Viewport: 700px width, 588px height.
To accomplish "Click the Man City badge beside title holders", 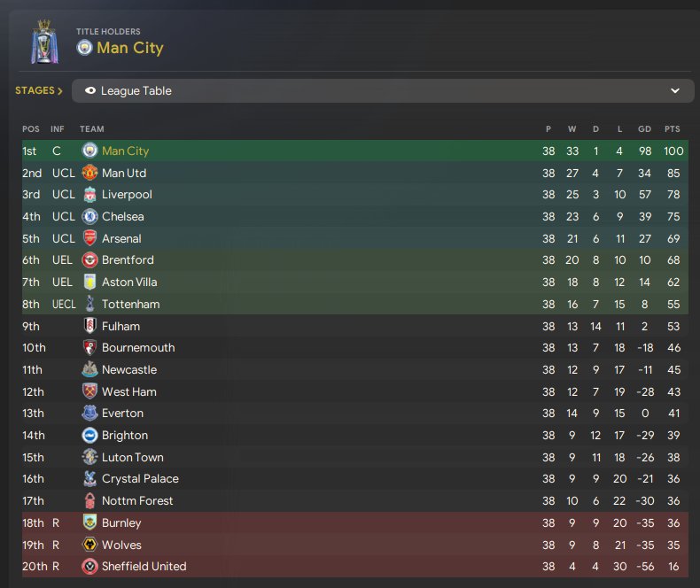I will click(85, 48).
